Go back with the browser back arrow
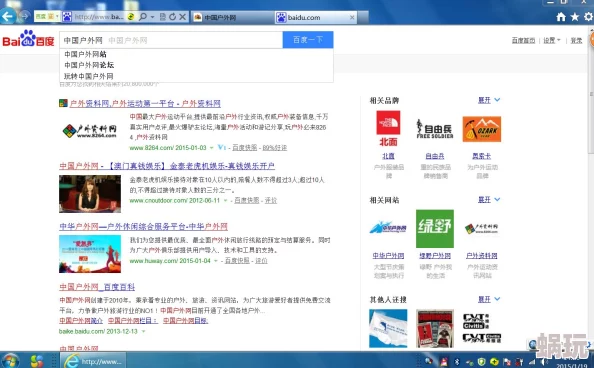 [8, 16]
